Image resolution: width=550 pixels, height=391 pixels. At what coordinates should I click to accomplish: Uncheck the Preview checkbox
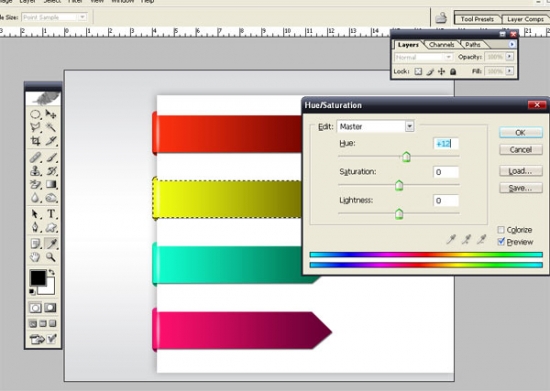tap(501, 242)
